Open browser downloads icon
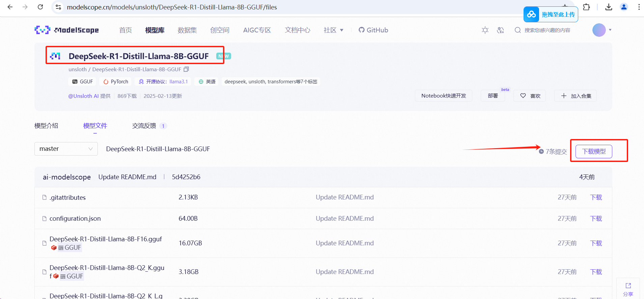The height and width of the screenshot is (299, 644). [609, 7]
